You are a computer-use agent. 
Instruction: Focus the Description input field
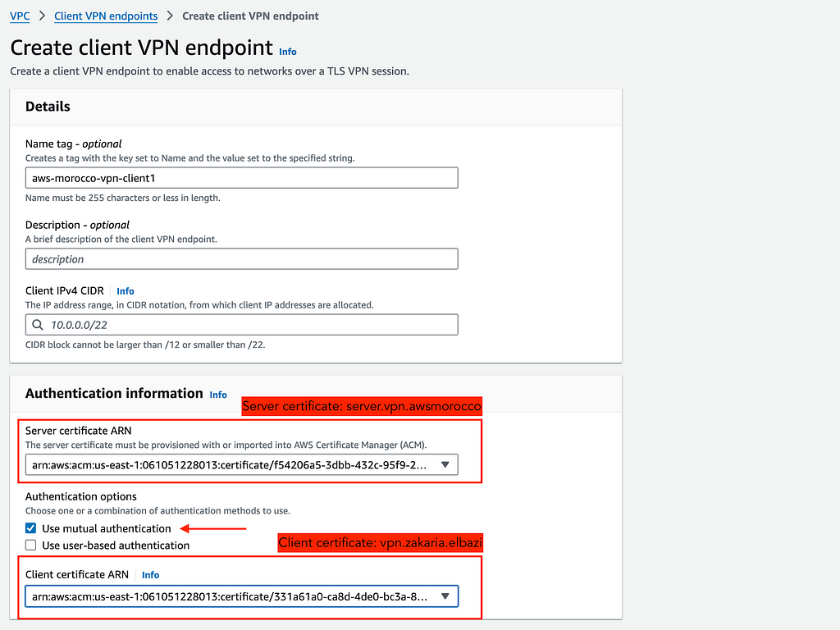(242, 258)
